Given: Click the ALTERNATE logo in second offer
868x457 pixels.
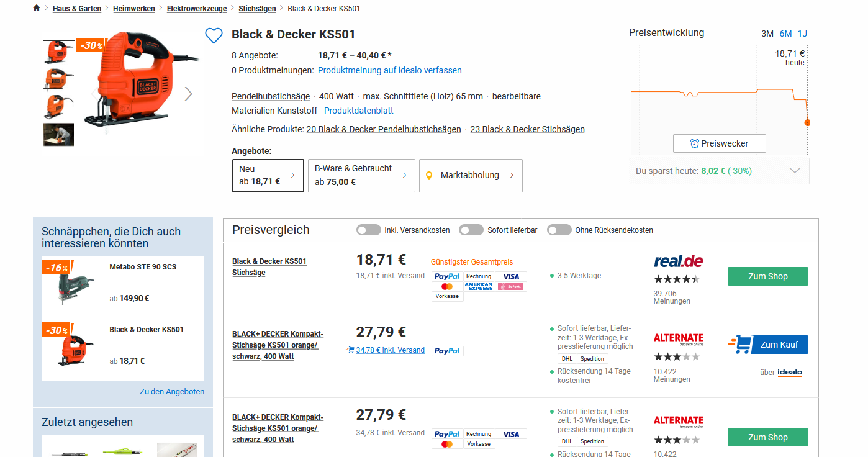Looking at the screenshot, I should (x=678, y=339).
